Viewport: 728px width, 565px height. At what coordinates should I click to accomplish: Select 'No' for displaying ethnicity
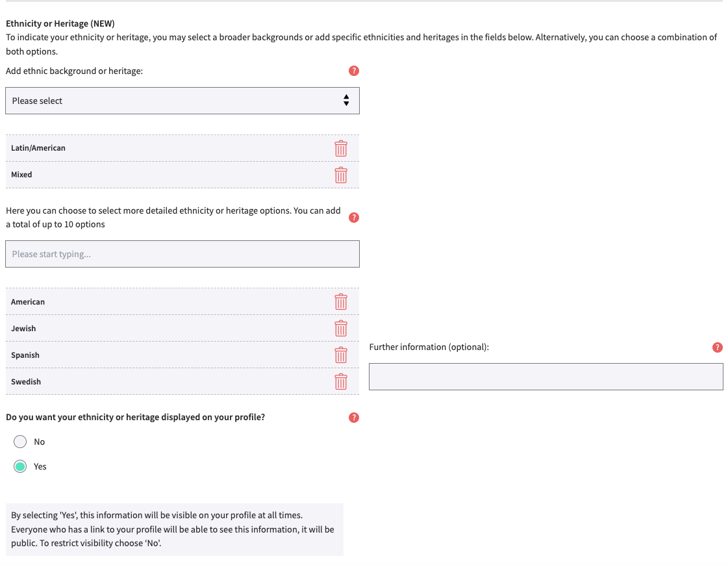pos(21,442)
